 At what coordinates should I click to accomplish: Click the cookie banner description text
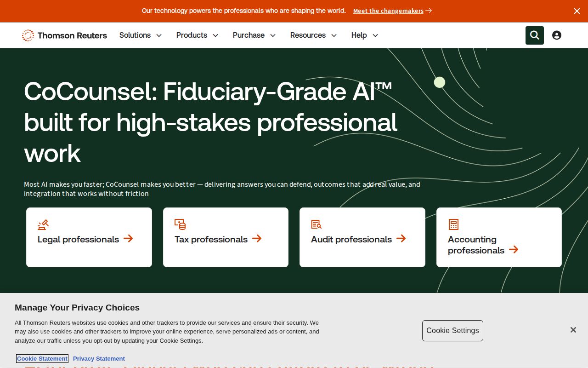(x=167, y=332)
